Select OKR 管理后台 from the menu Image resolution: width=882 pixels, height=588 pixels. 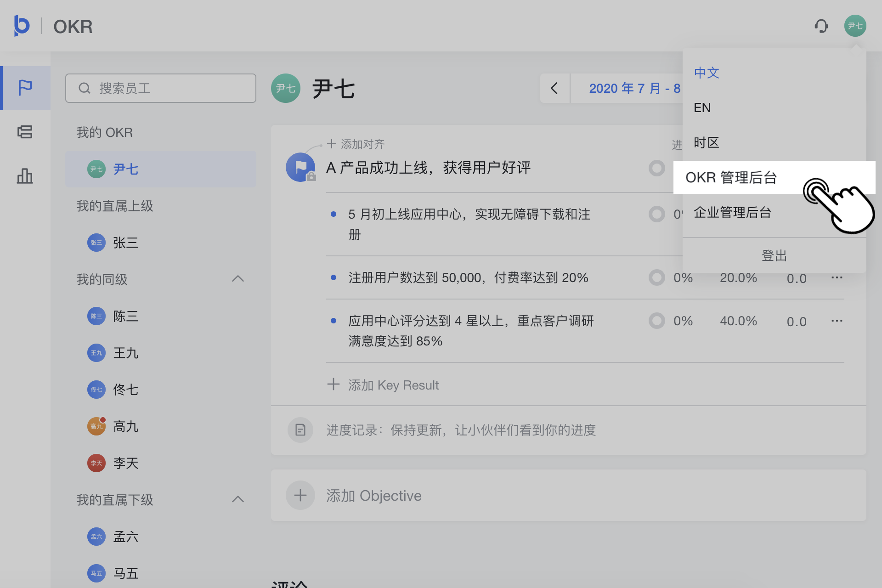tap(731, 177)
